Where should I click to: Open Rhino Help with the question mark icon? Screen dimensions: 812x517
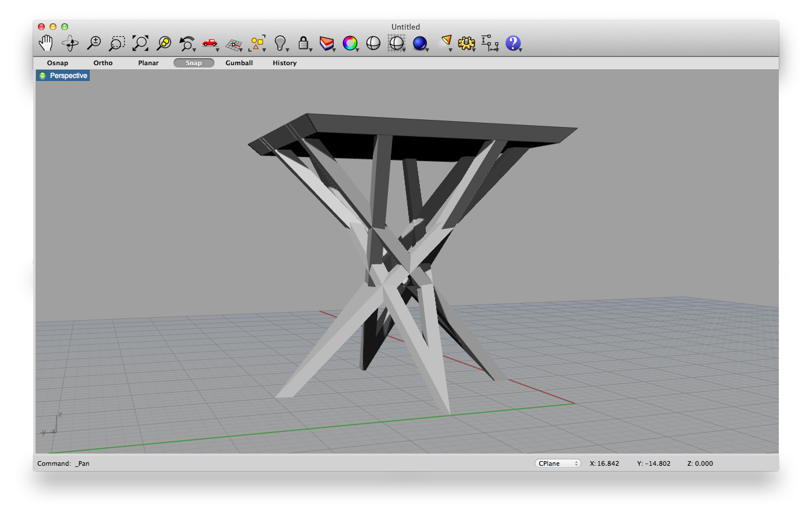513,43
